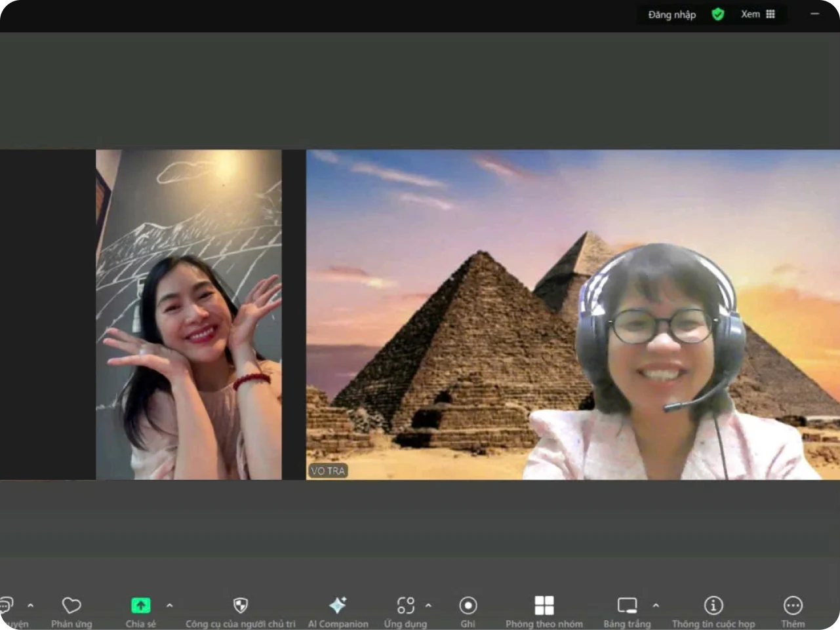Select the VO TRA participant video tile

(x=572, y=315)
